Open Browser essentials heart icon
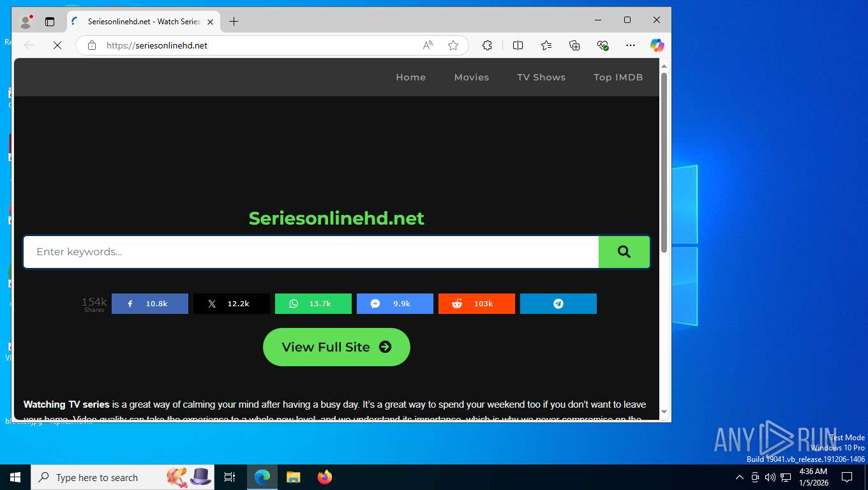 (x=602, y=45)
